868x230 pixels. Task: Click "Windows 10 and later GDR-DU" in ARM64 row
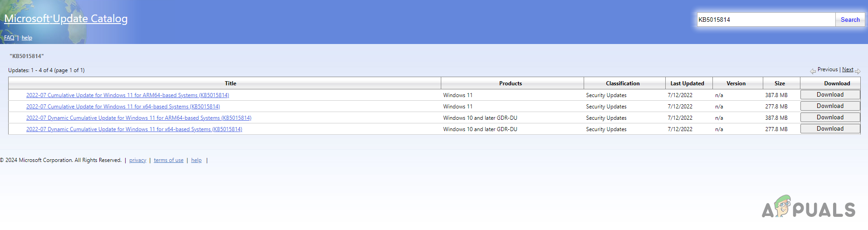(480, 118)
